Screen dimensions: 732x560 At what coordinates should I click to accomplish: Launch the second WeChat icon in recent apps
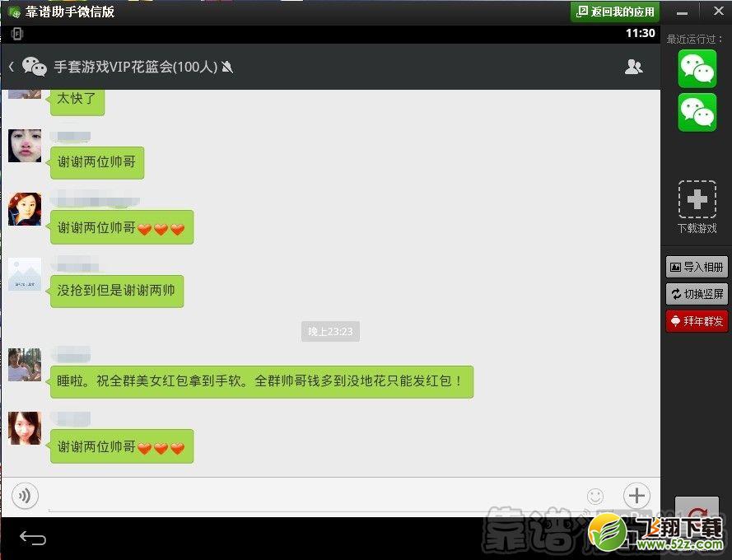click(x=697, y=112)
